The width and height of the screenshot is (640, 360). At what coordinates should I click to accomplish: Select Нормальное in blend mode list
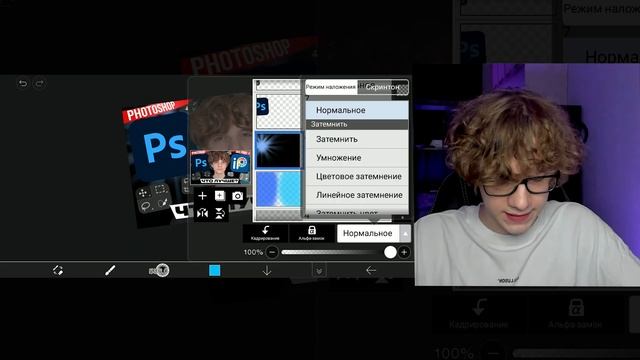357,110
